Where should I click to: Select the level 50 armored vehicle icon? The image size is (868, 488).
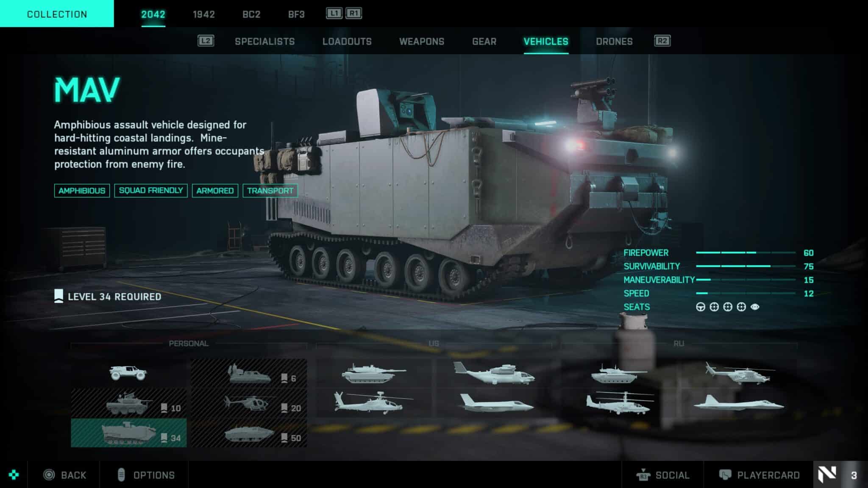[x=249, y=433]
